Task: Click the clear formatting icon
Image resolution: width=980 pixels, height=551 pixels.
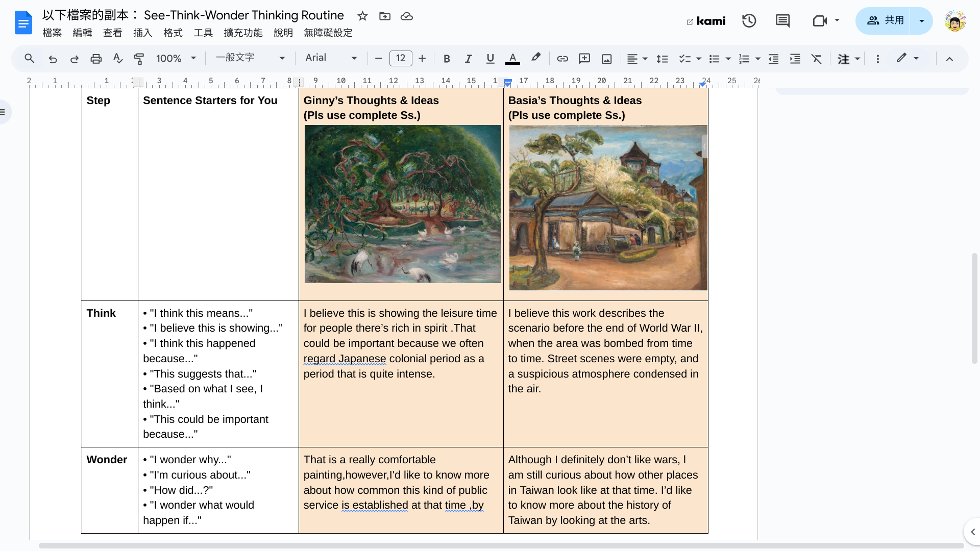Action: coord(817,59)
